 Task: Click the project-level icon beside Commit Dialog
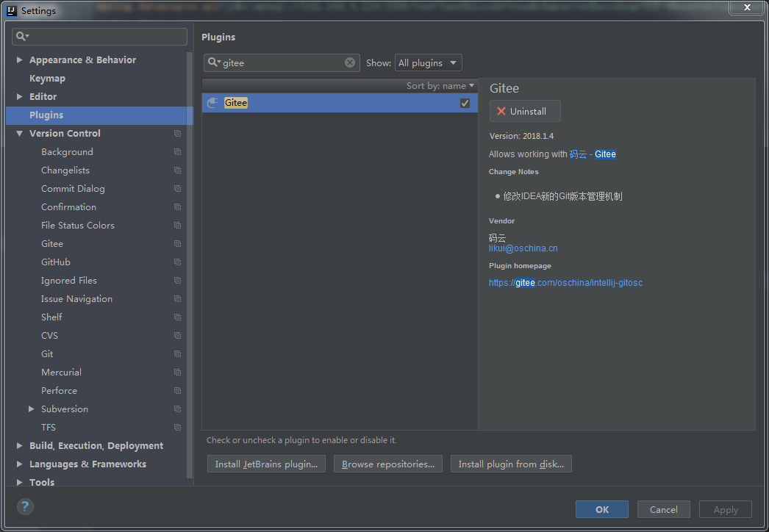177,189
